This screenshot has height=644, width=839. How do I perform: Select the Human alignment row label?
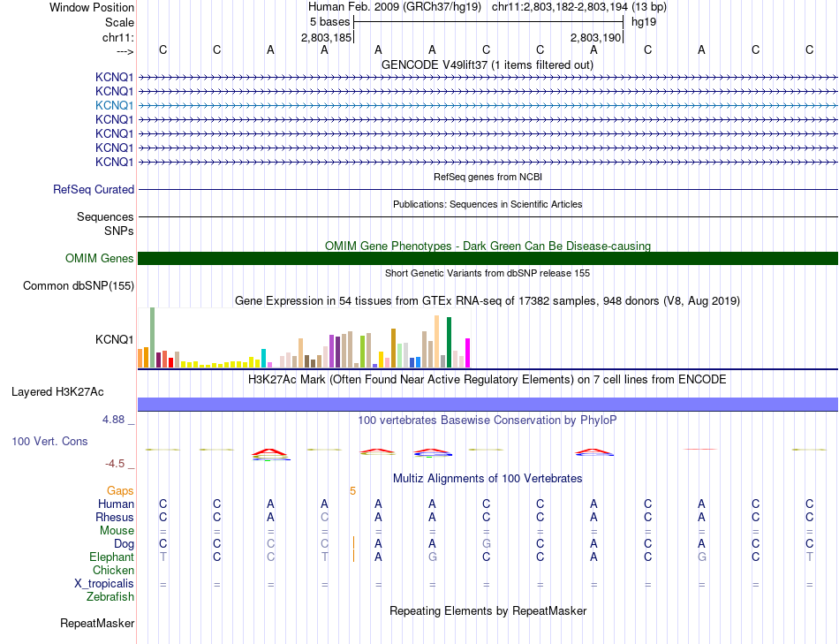pos(116,504)
